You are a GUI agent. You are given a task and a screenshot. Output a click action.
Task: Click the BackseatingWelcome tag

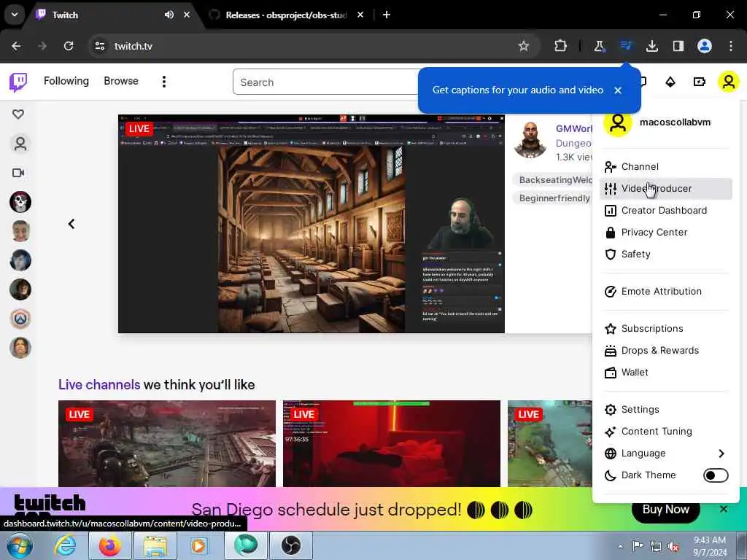[x=554, y=180]
